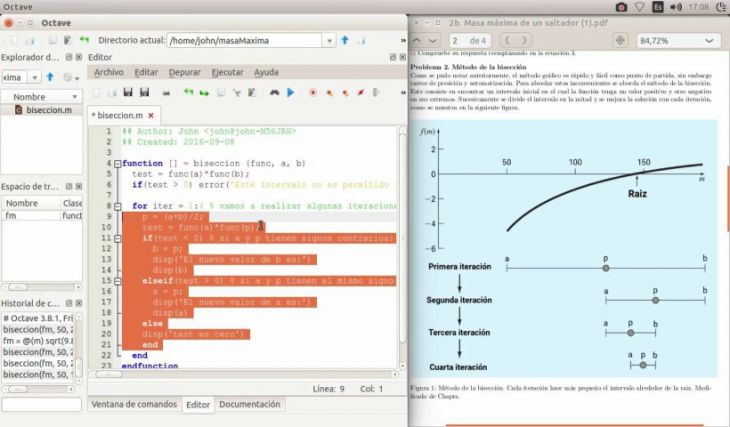Click the editor vertical scrollbar
This screenshot has width=730, height=427.
pyautogui.click(x=403, y=247)
